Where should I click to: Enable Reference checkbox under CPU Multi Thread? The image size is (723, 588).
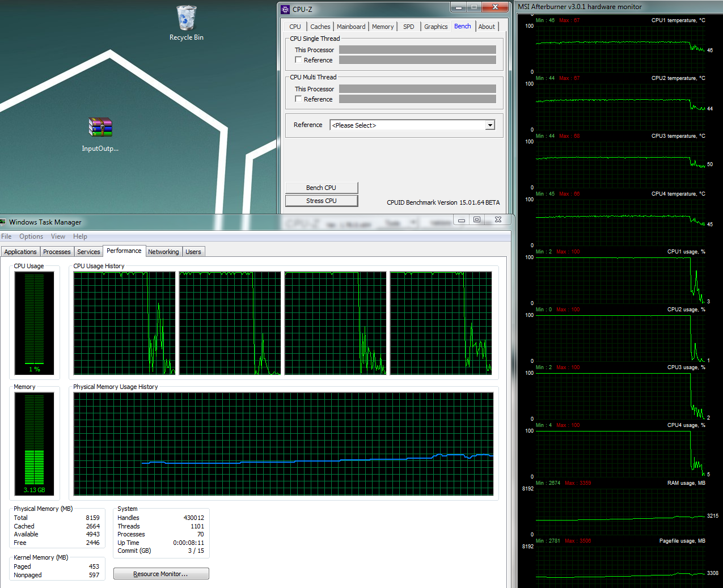click(298, 99)
